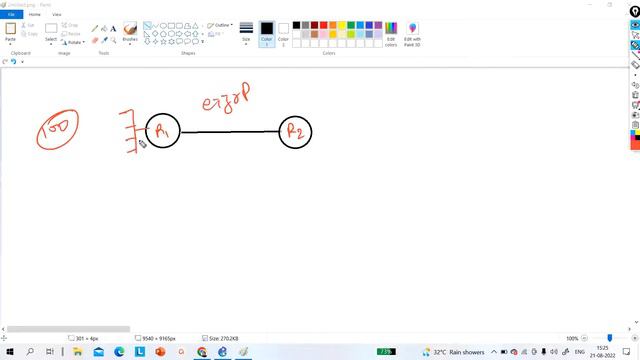640x360 pixels.
Task: Select the Color picker eyedropper tool
Action: pos(104,40)
